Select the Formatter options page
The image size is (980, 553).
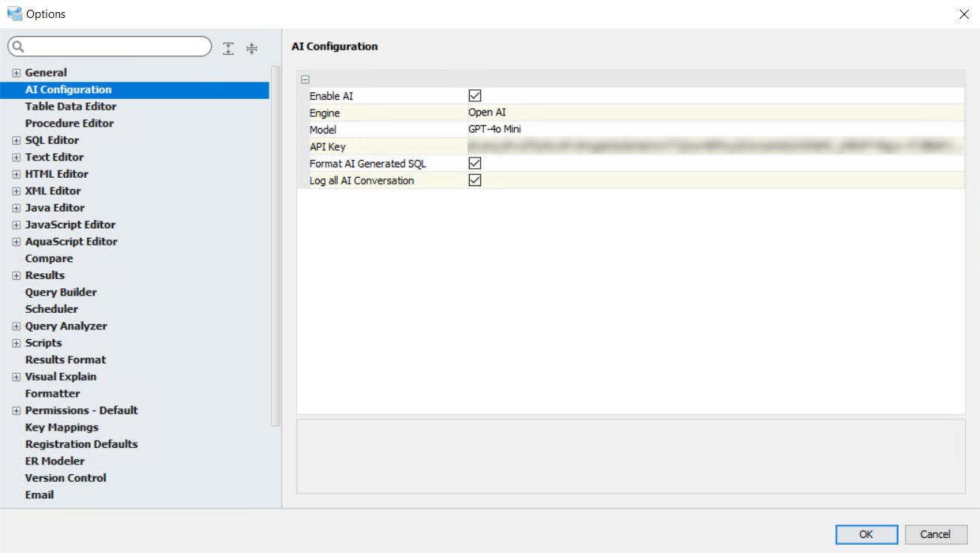[53, 393]
